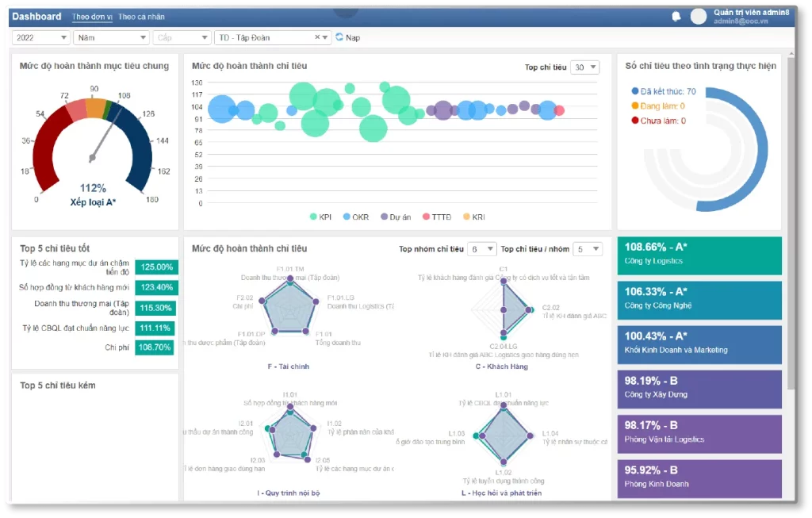Screen dimensions: 812x518
Task: Click the I - Quy trình nội bộ radar chart
Action: [290, 432]
